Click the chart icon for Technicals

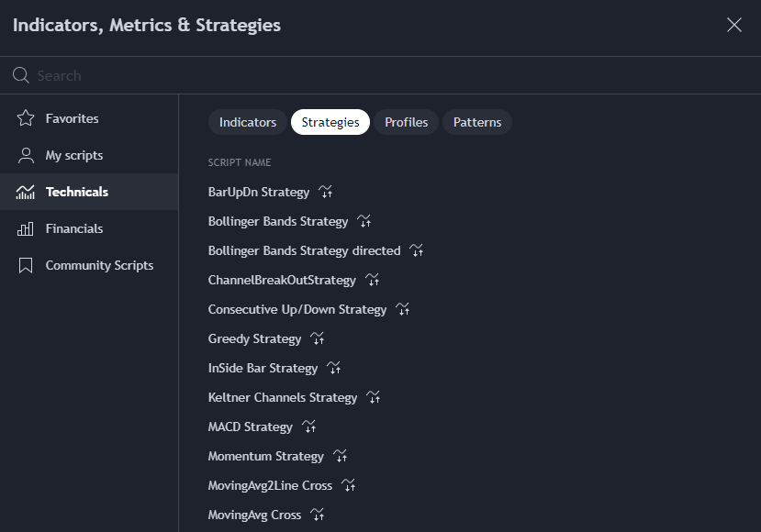(26, 192)
